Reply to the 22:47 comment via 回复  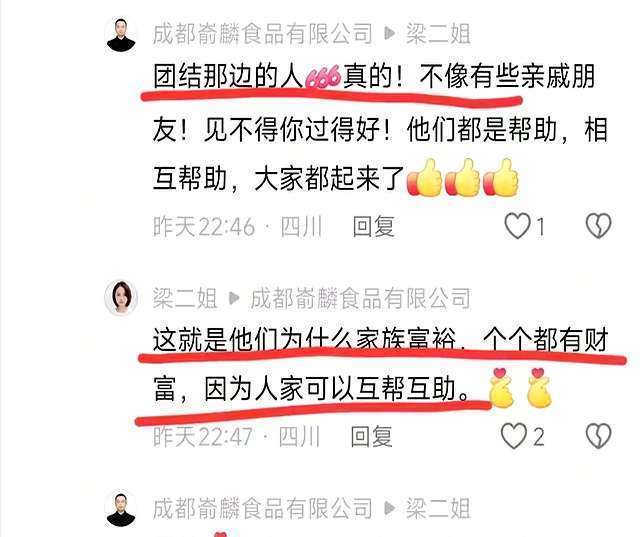[x=371, y=436]
